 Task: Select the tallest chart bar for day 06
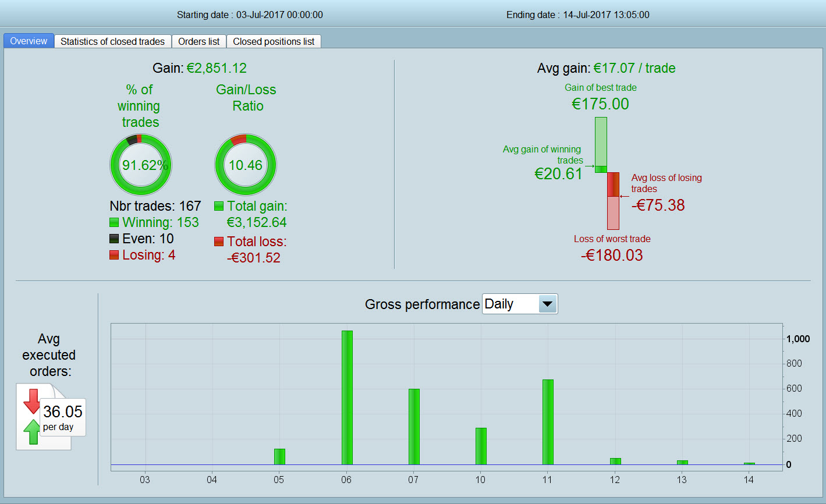click(x=347, y=397)
